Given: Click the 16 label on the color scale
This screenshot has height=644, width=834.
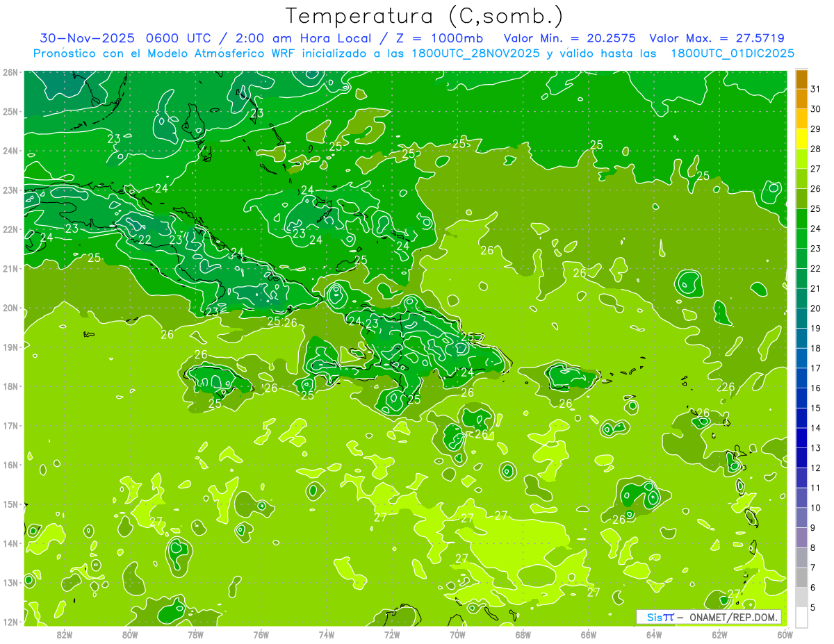Looking at the screenshot, I should point(815,388).
